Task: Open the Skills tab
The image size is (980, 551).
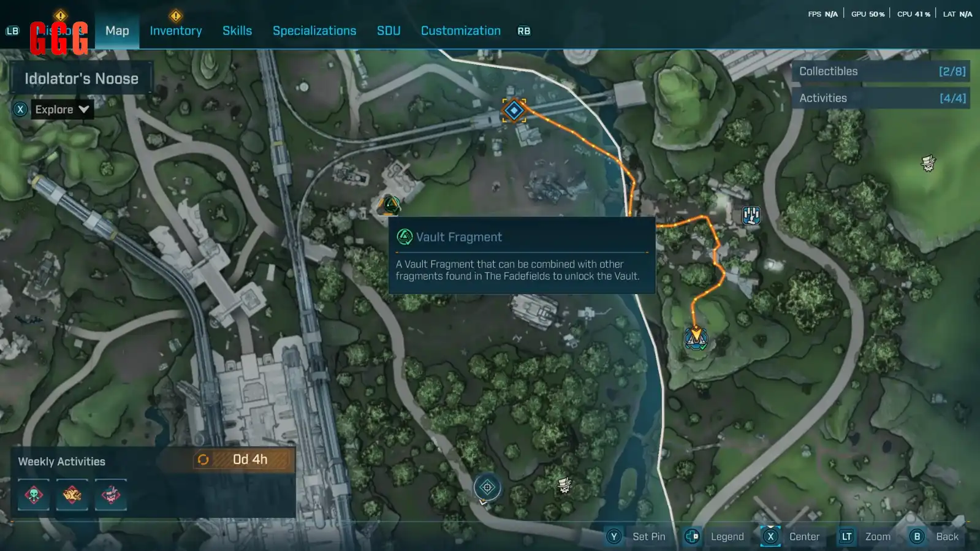Action: pyautogui.click(x=237, y=31)
